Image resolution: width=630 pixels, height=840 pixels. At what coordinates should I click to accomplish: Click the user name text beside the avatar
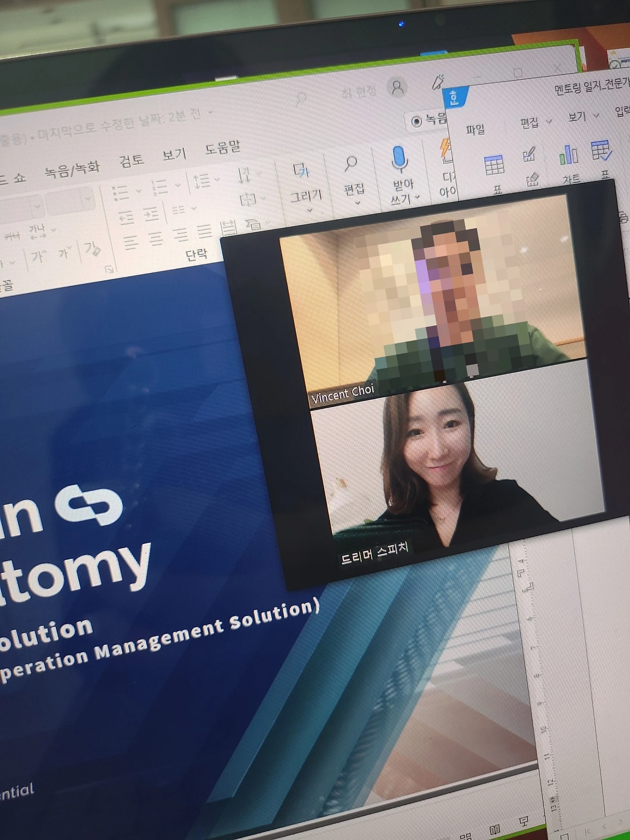(359, 92)
